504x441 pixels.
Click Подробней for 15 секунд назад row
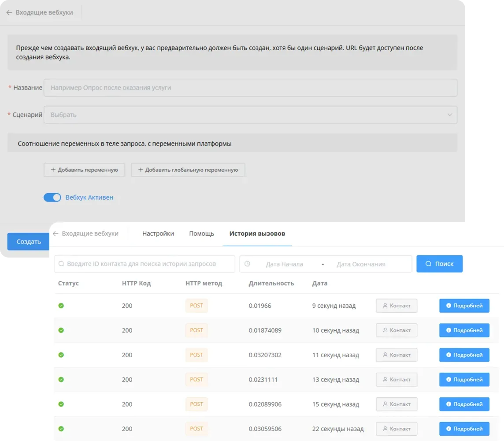[464, 404]
